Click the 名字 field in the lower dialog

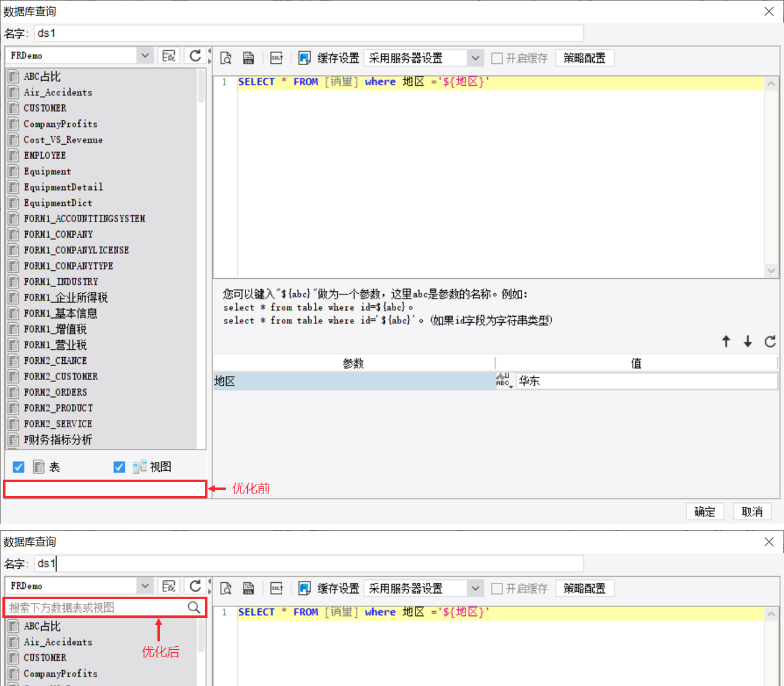pos(309,564)
